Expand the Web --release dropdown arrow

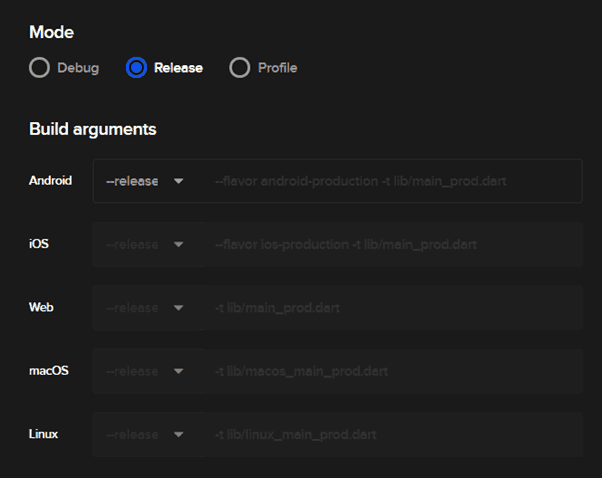[178, 308]
